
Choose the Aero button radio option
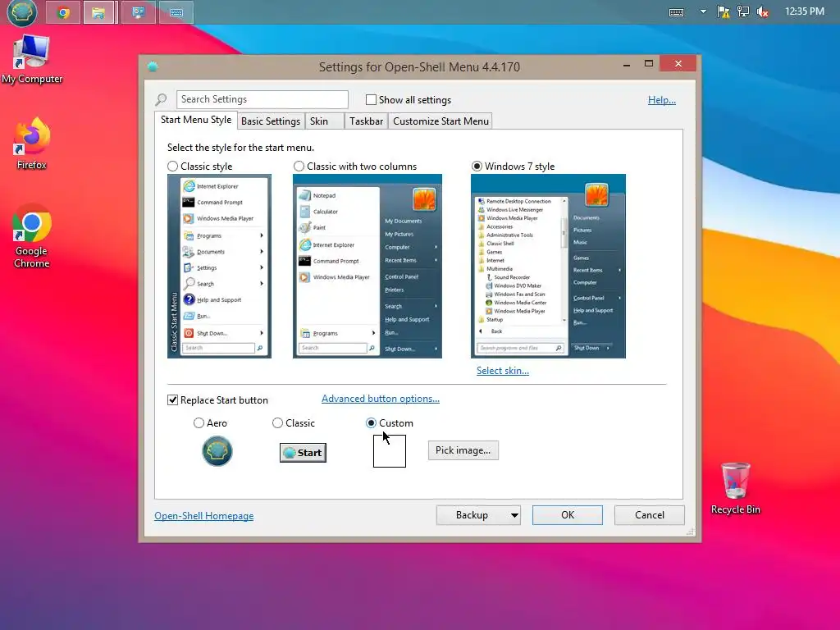(x=199, y=423)
